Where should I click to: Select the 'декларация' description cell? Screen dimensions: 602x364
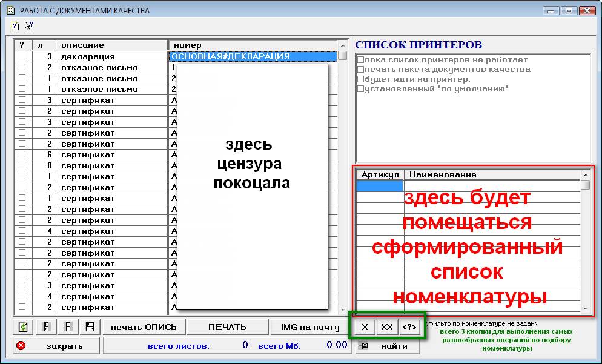[x=112, y=56]
